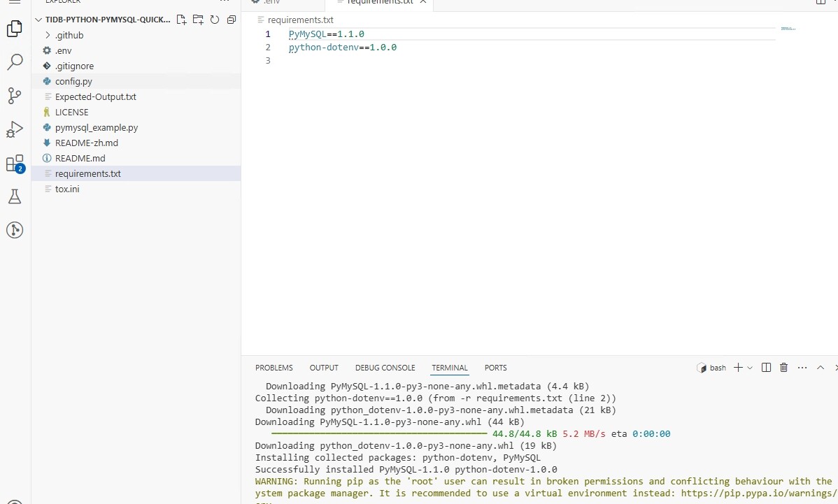Open pymysql_example.py from the explorer

pos(96,127)
